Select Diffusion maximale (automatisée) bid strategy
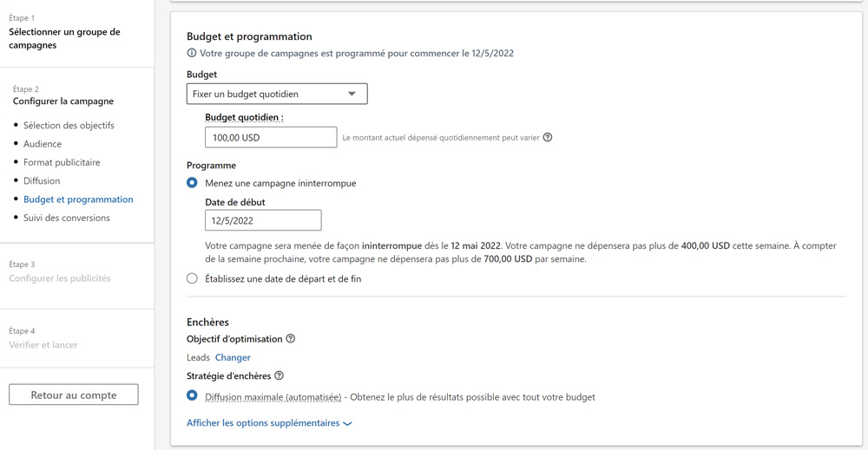The height and width of the screenshot is (450, 868). click(x=192, y=396)
